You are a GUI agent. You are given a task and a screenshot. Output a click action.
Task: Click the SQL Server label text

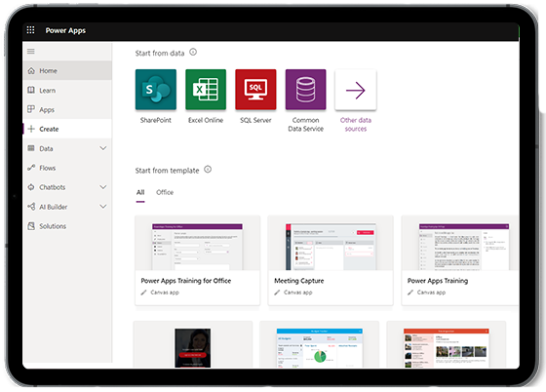[x=255, y=120]
